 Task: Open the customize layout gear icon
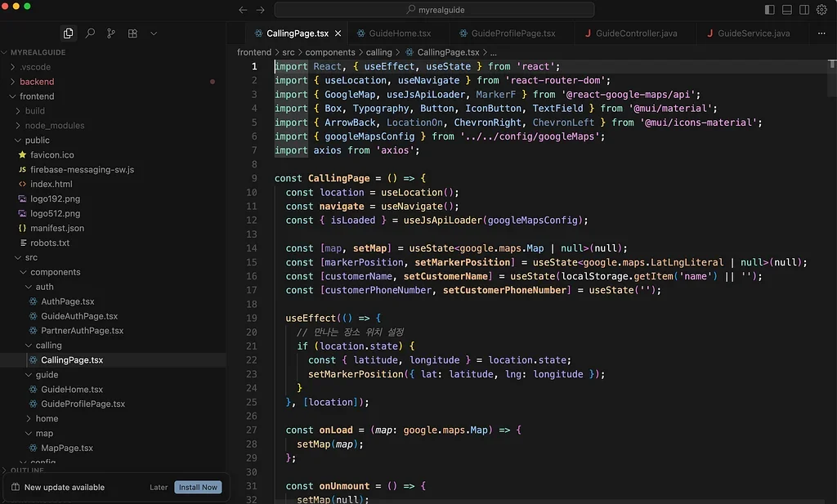(821, 10)
